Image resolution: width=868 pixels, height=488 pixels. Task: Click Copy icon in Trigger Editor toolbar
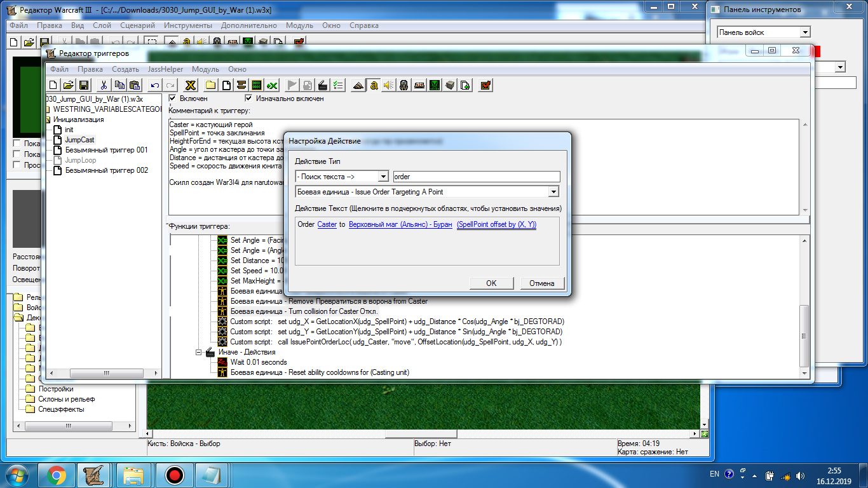tap(119, 85)
